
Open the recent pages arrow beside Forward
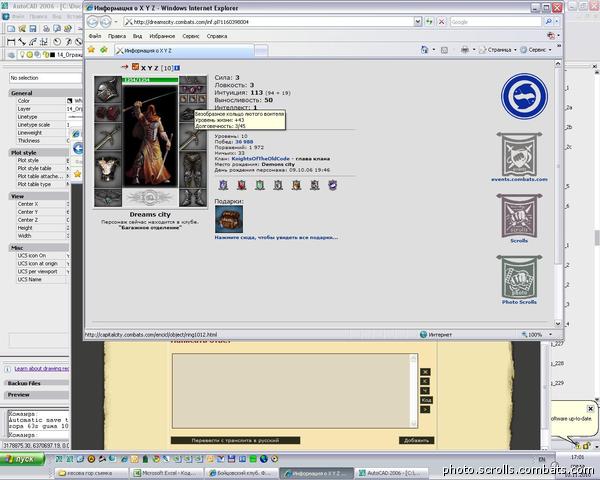tap(116, 22)
